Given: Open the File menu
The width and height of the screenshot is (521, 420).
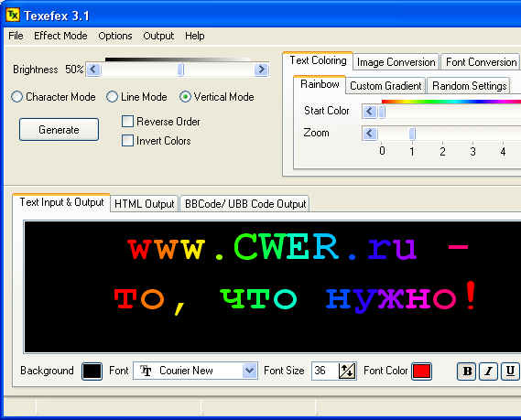Looking at the screenshot, I should click(x=16, y=36).
